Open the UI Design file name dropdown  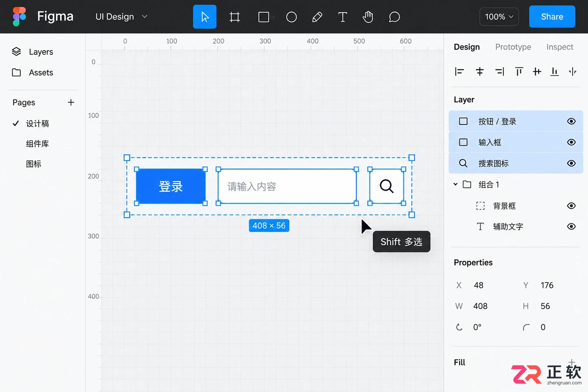(x=121, y=17)
